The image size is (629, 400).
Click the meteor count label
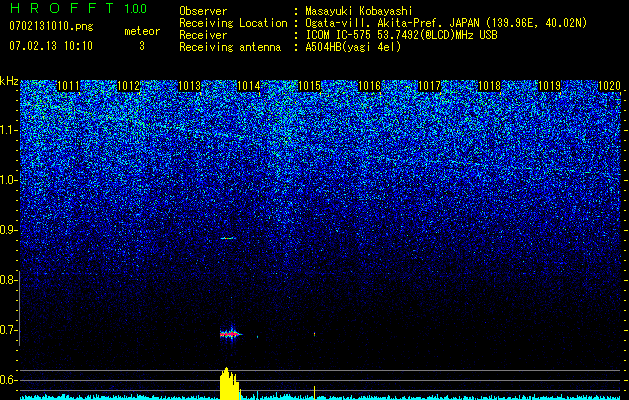142,31
